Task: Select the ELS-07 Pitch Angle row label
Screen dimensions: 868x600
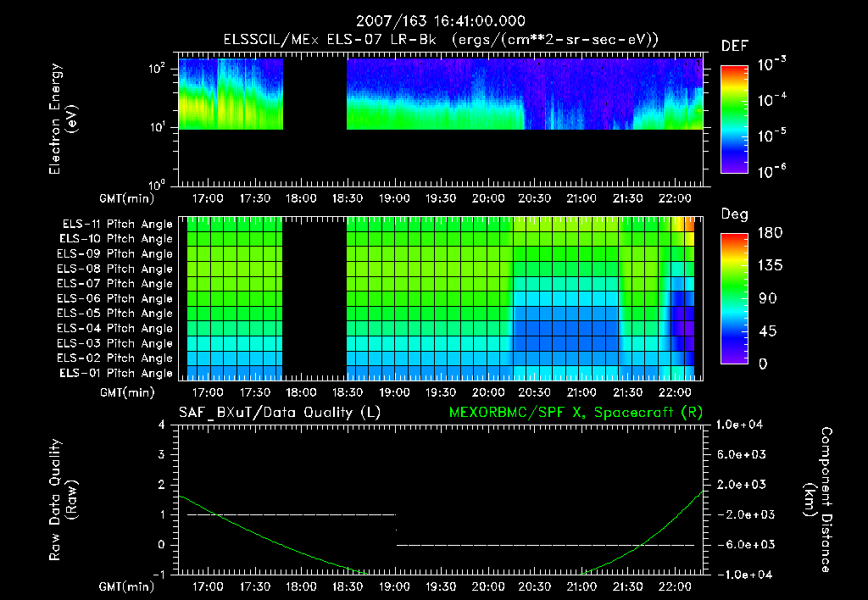Action: [115, 283]
